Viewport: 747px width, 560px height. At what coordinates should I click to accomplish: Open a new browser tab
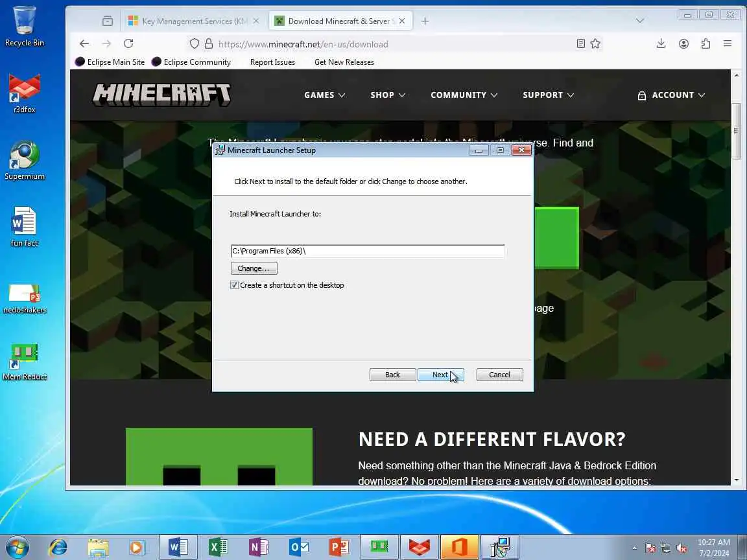tap(425, 21)
